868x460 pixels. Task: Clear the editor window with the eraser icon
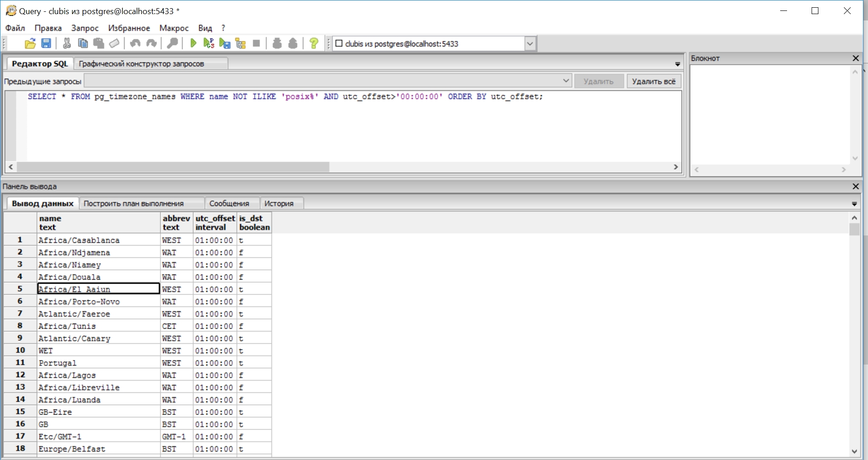[114, 44]
